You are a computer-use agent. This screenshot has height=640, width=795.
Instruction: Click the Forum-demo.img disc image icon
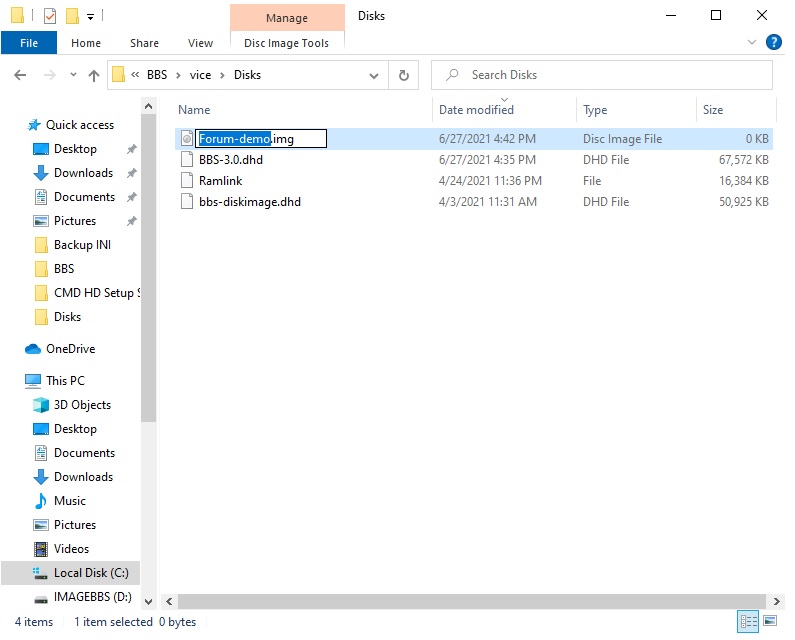[x=187, y=138]
